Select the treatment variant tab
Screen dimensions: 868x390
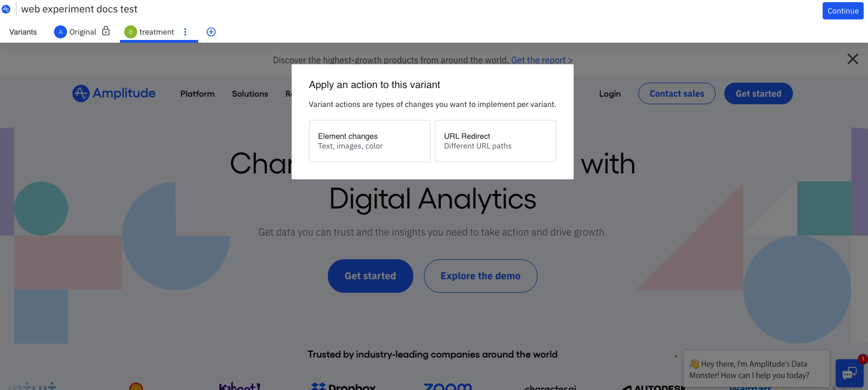[157, 32]
